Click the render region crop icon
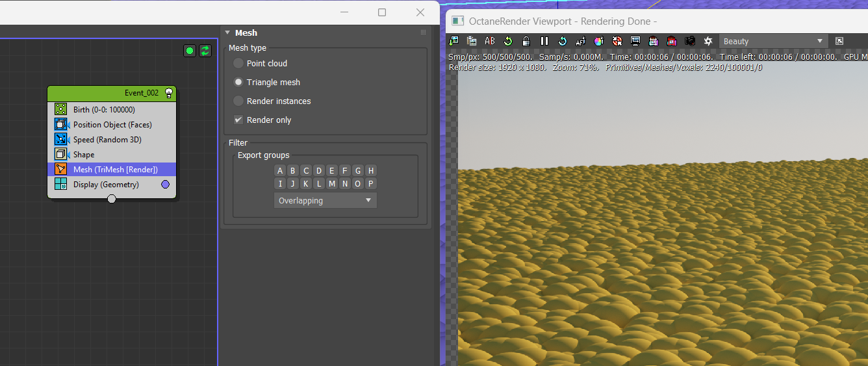Screen dimensions: 868x366 [654, 41]
